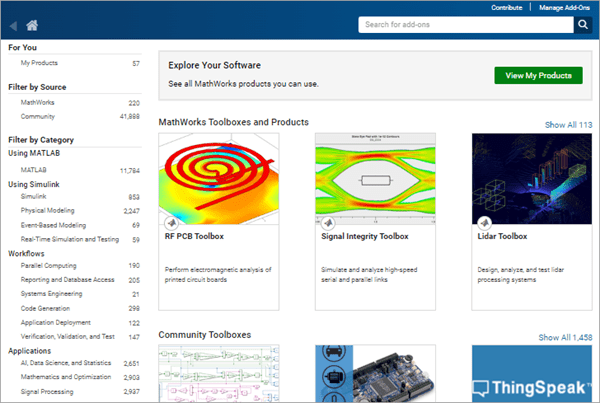The height and width of the screenshot is (403, 600).
Task: Open the Signal Integrity Toolbox title link
Action: 365,236
